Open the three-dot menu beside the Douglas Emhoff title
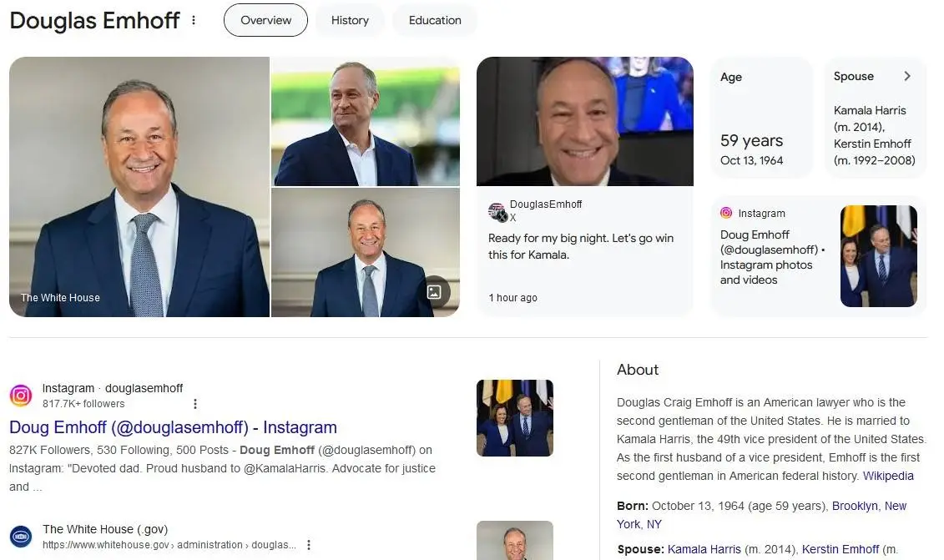This screenshot has height=560, width=944. tap(194, 20)
